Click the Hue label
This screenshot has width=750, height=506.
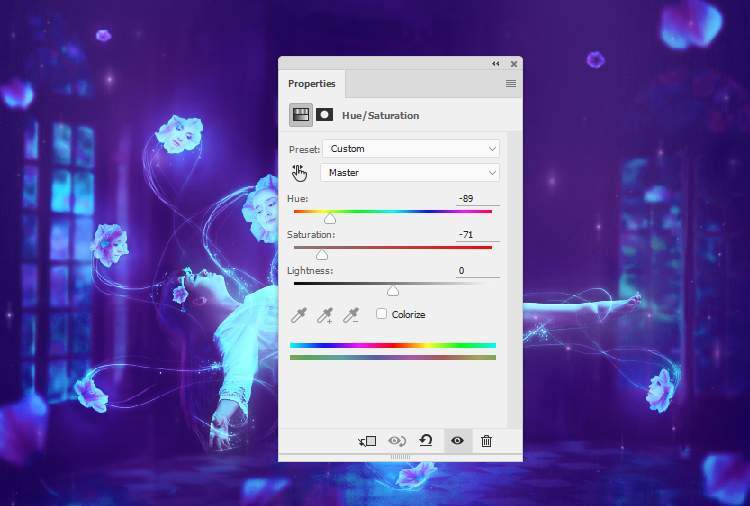point(298,198)
